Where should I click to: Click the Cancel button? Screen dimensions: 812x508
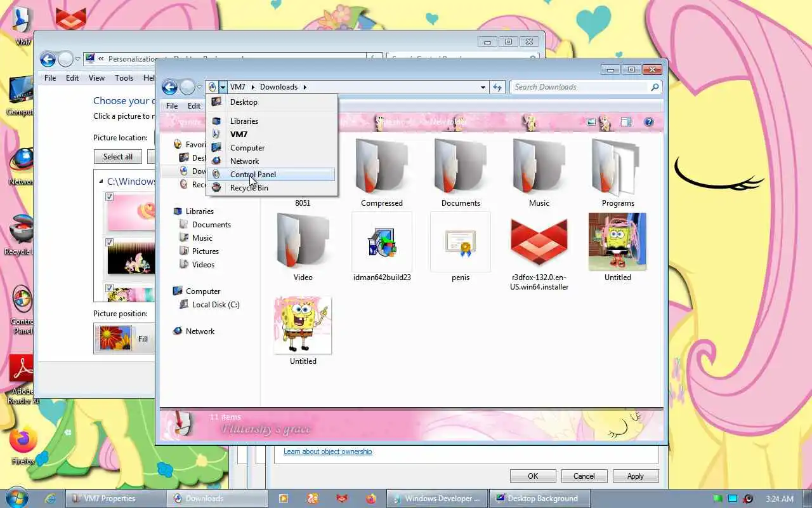pos(584,476)
